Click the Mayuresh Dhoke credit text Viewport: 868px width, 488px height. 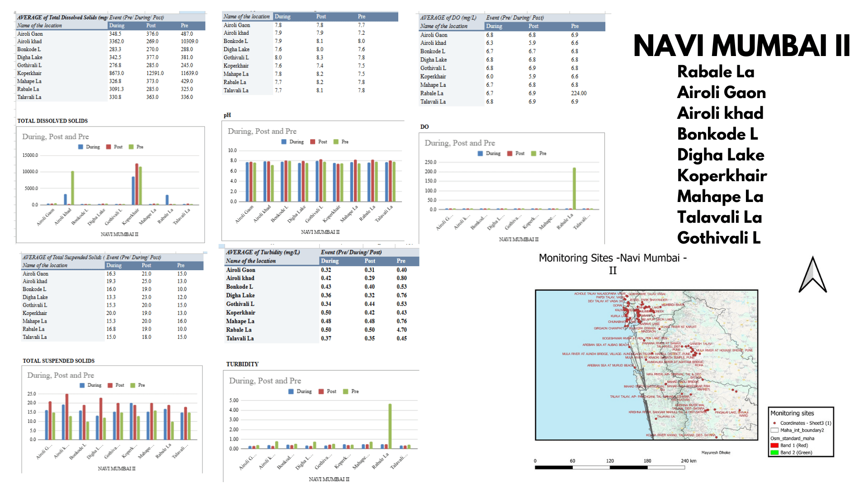pos(716,452)
